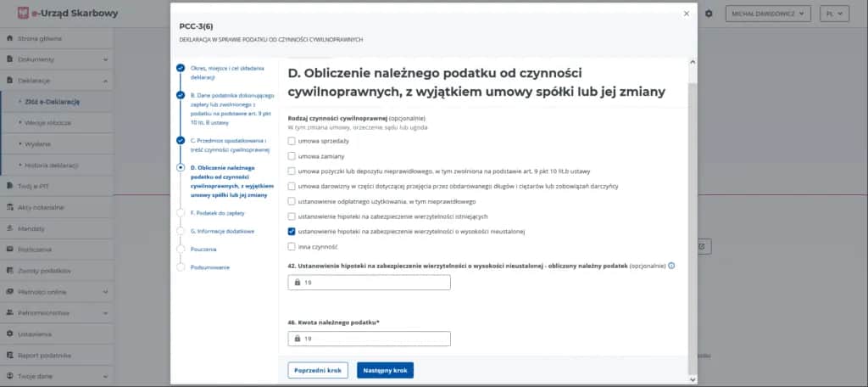Screen dimensions: 868x387
Task: Click 'Strona główna' sidebar label
Action: tap(40, 38)
